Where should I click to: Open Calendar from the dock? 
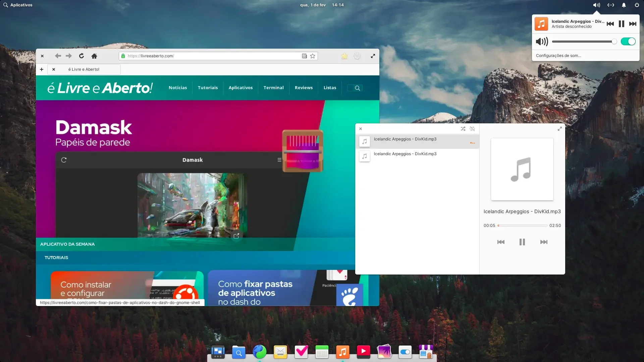point(322,352)
